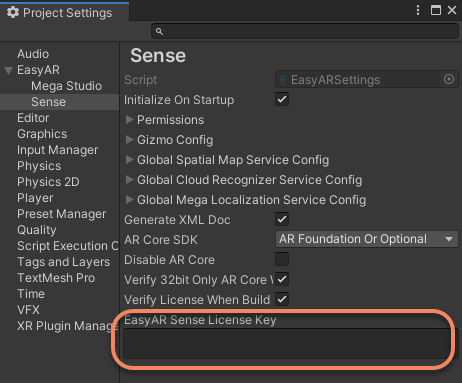Viewport: 462px width, 383px height.
Task: Click the EasyARSettings script reference field
Action: tap(367, 79)
